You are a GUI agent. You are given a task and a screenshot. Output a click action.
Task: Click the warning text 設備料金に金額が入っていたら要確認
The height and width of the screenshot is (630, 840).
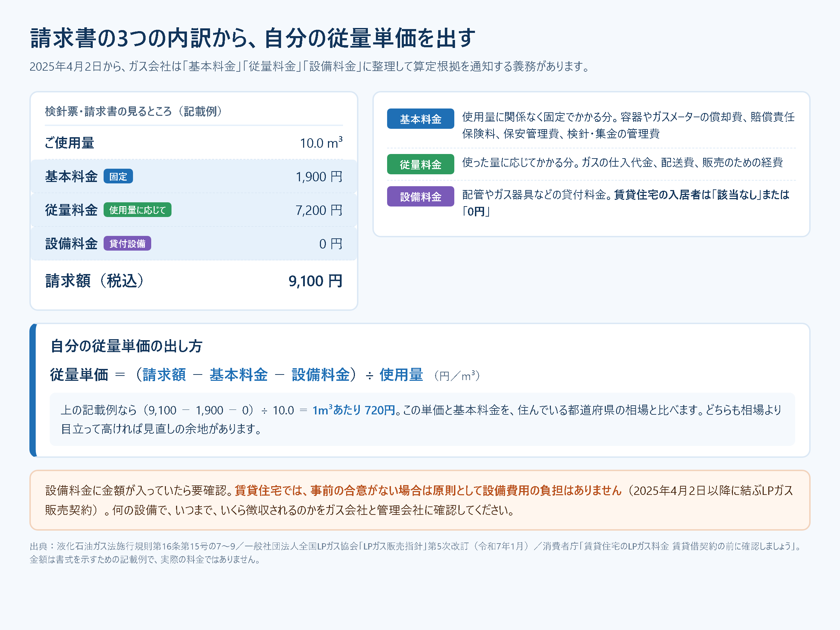pyautogui.click(x=139, y=490)
